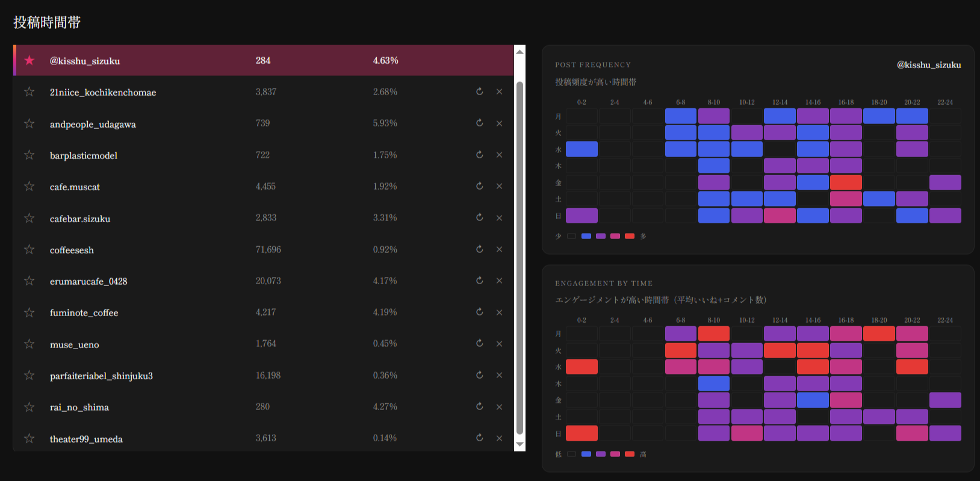This screenshot has width=980, height=481.
Task: Delete coffeesesh from the account list
Action: point(499,249)
